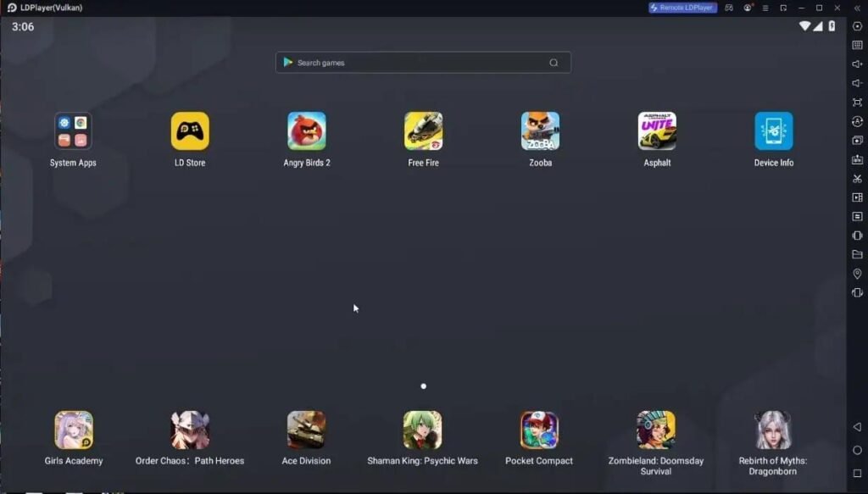Open the virtual location pin icon
Screen dimensions: 868x494
tap(857, 274)
